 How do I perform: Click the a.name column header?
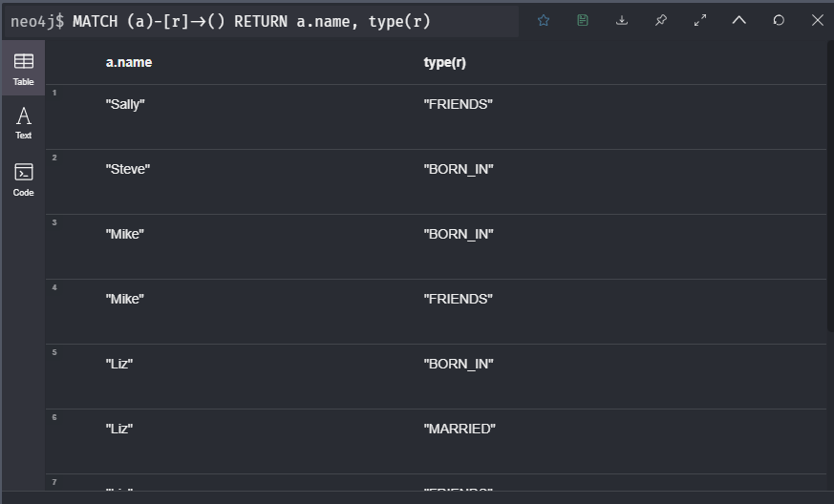(129, 63)
